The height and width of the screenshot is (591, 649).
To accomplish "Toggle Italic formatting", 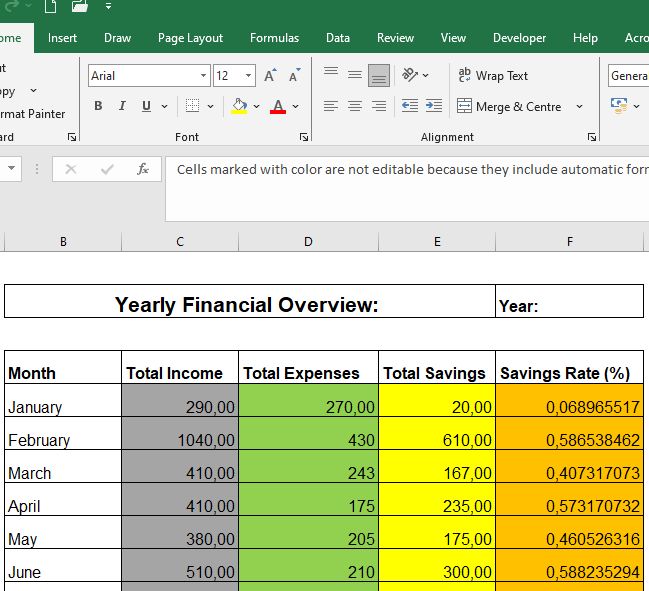I will tap(122, 106).
